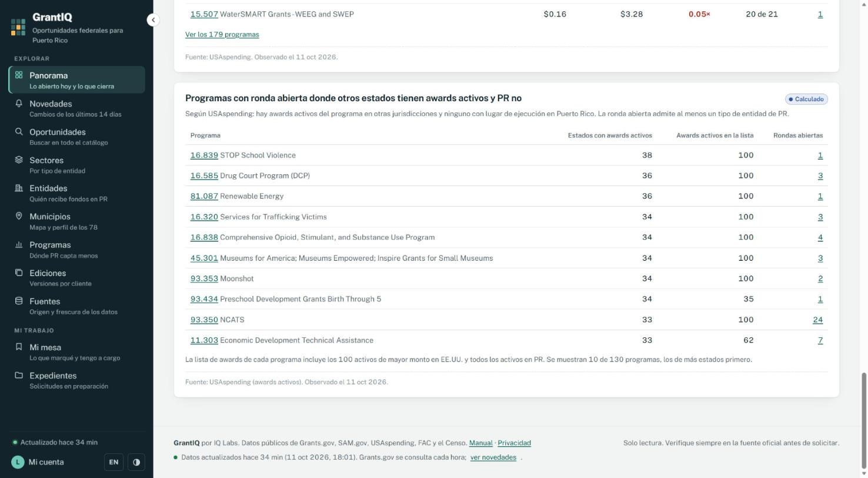Open program 16.585 link
This screenshot has width=868, height=478.
[x=204, y=175]
